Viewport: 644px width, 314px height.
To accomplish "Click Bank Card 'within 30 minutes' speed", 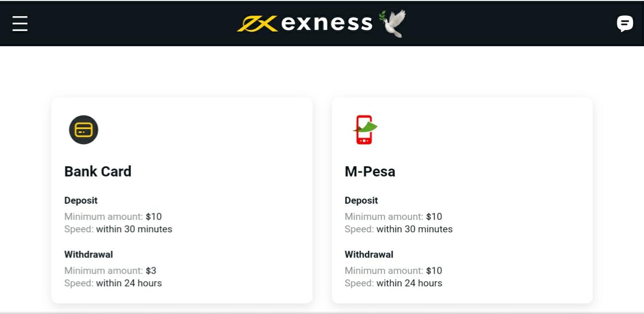I will (x=134, y=229).
